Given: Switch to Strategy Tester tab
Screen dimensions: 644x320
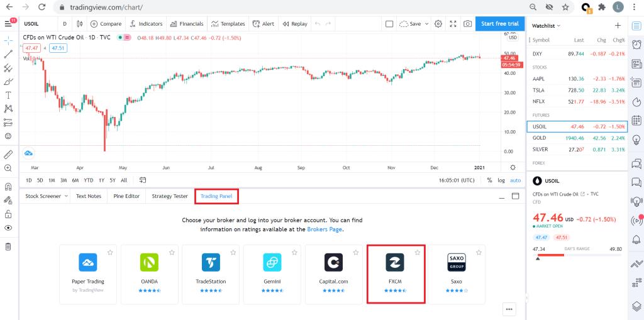Looking at the screenshot, I should coord(170,196).
